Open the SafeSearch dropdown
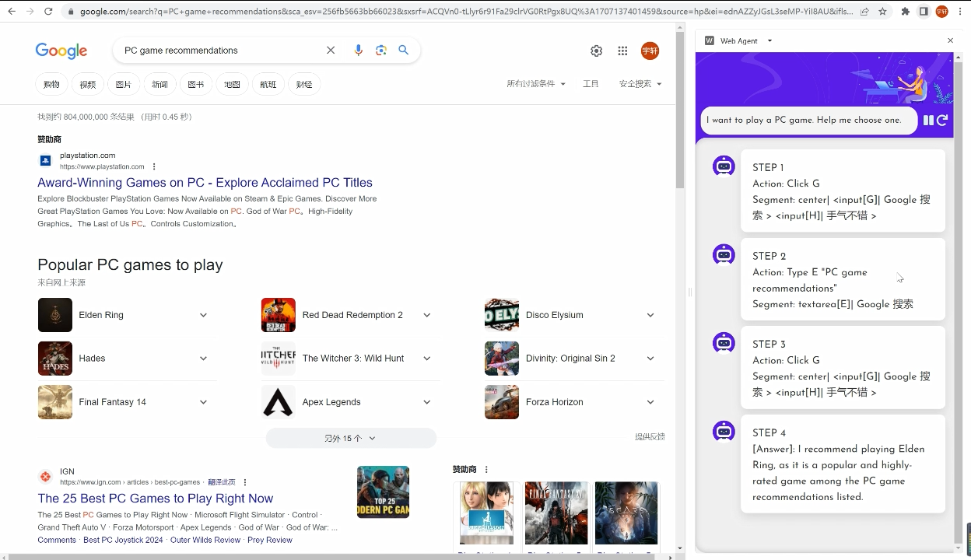Viewport: 971px width, 560px height. tap(640, 84)
